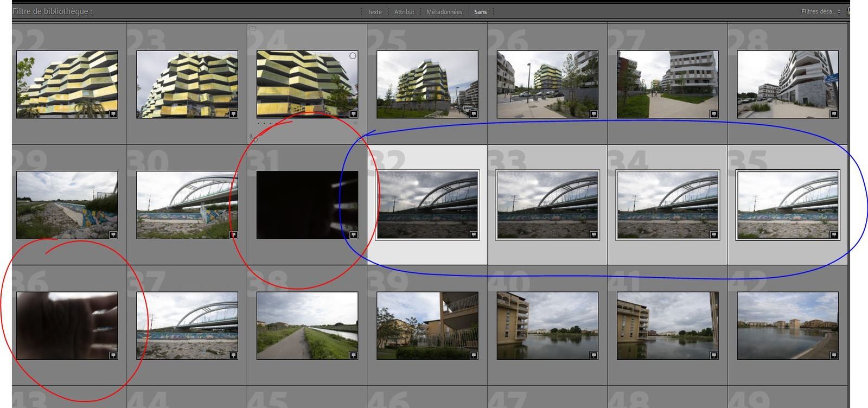Click the badge icon on photo 25
This screenshot has width=868, height=408.
(474, 114)
